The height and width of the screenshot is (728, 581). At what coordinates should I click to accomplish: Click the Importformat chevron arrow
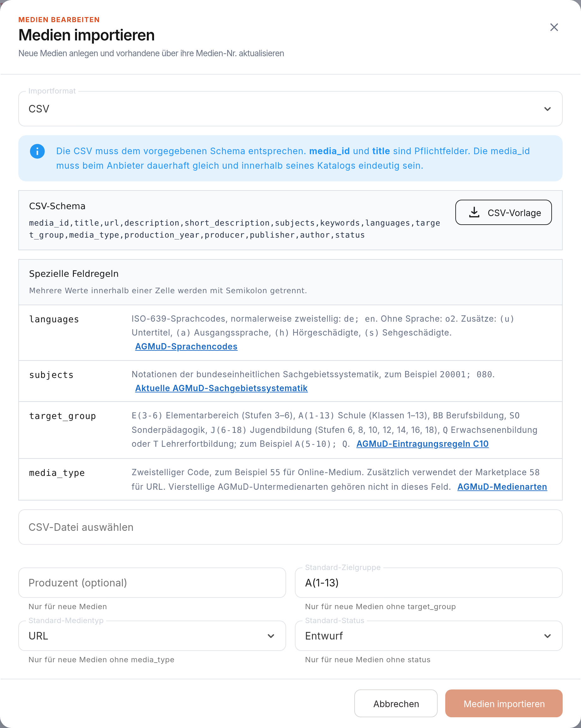547,109
